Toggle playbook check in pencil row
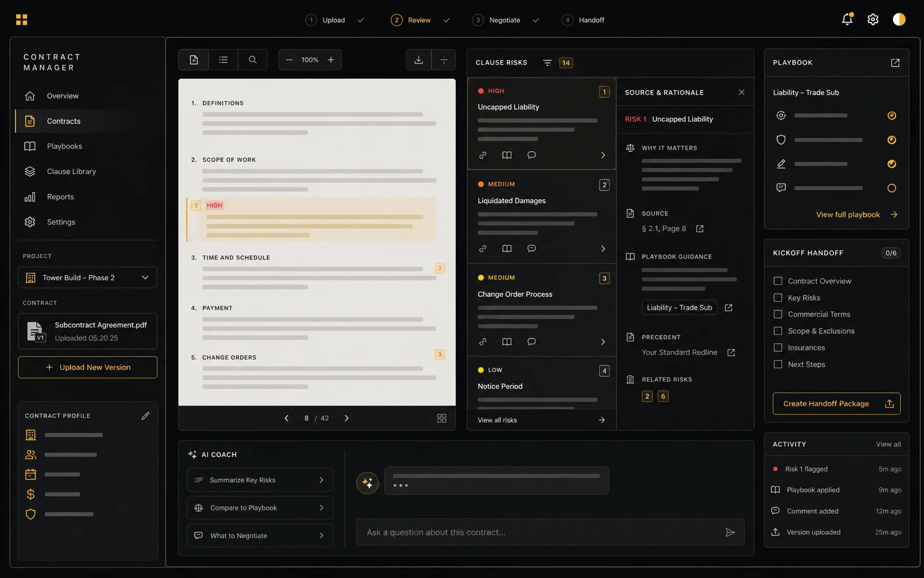The image size is (924, 578). coord(891,164)
